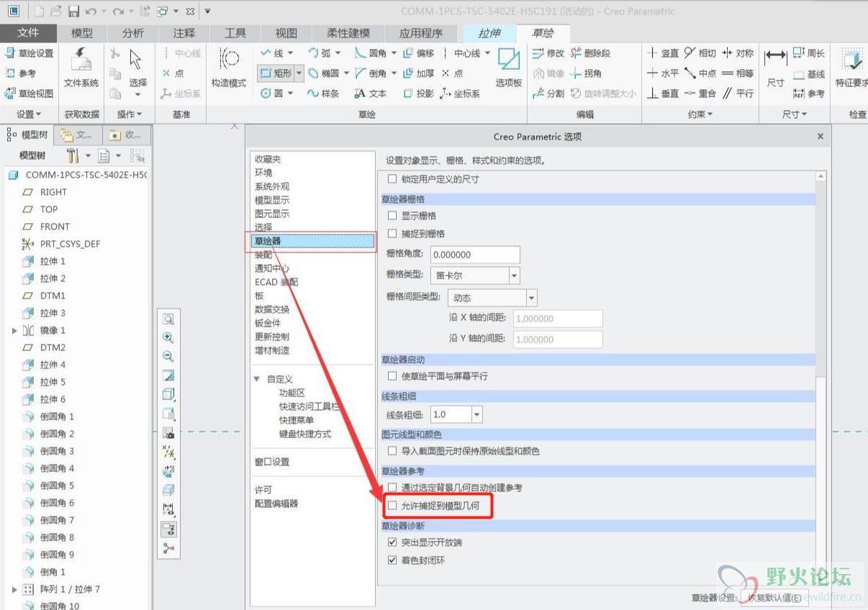Uncheck 着色封闭环
The height and width of the screenshot is (610, 868).
(392, 560)
